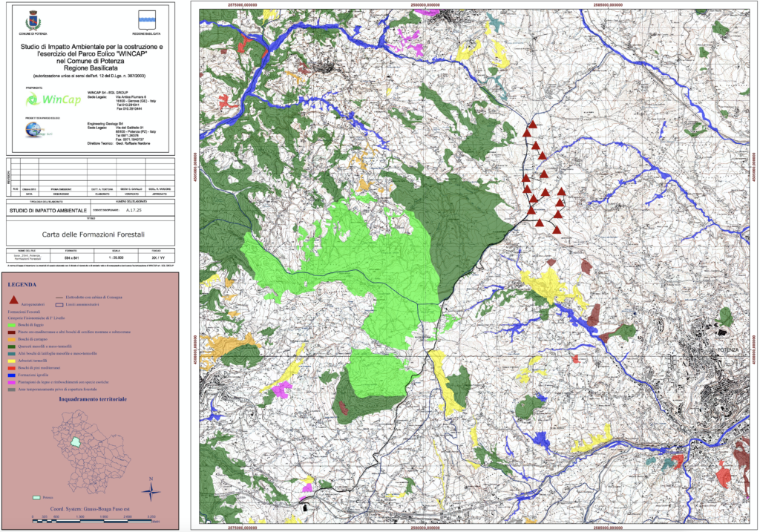Select the magenta Piantagioni da legno swatch
Viewport: 760px width, 532px height.
pyautogui.click(x=11, y=382)
